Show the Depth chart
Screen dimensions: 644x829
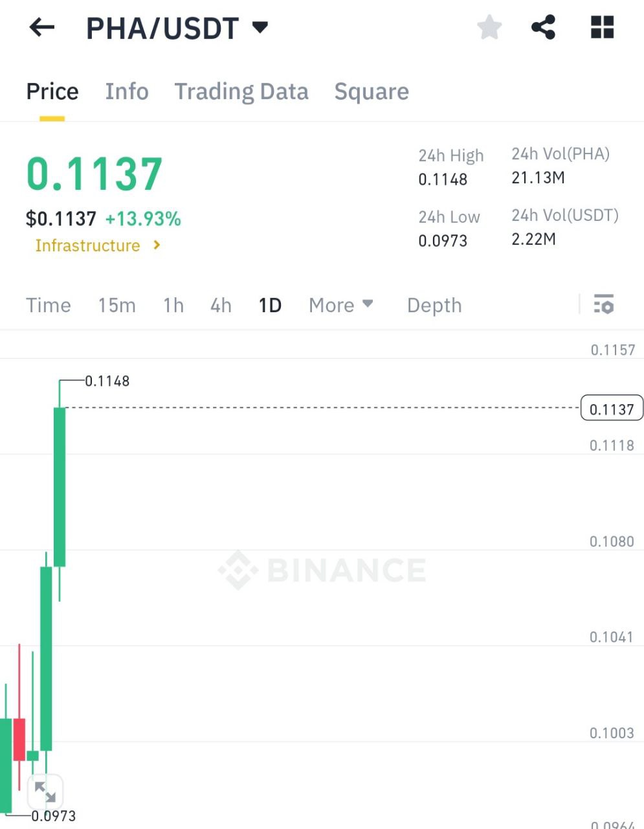(x=434, y=305)
